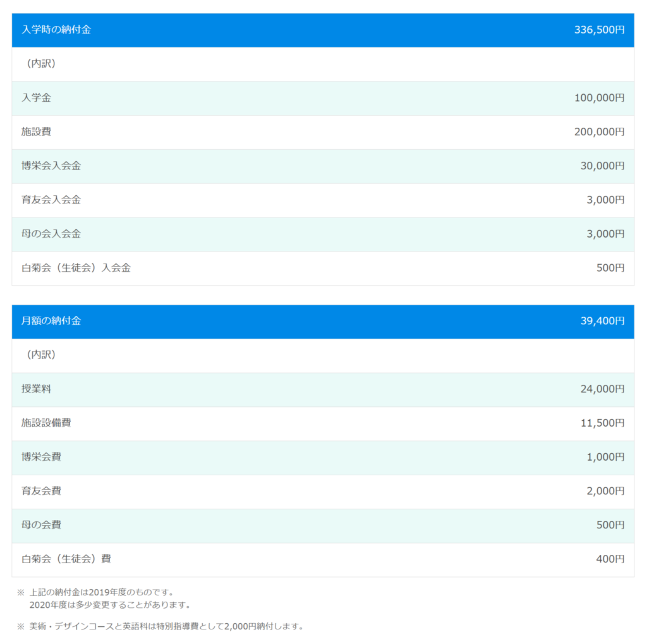Image resolution: width=647 pixels, height=644 pixels.
Task: Click the 白菊会（生徒会）費 label
Action: coord(66,559)
